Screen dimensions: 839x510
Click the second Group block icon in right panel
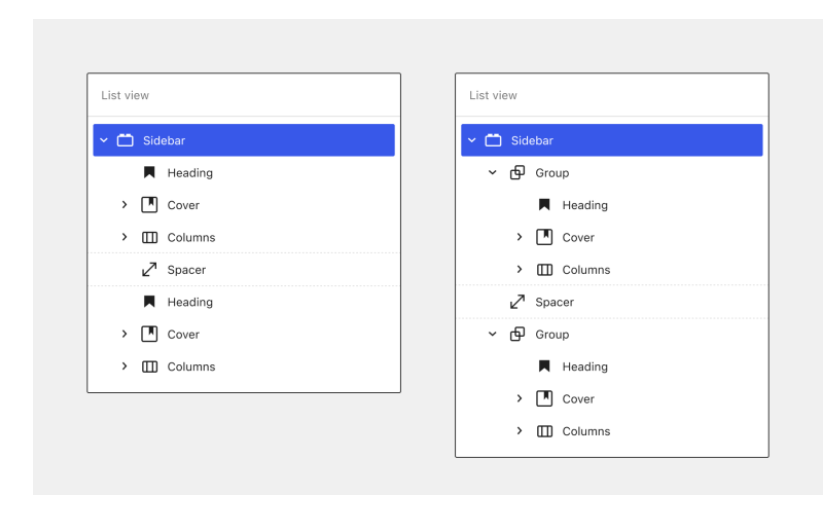point(517,334)
